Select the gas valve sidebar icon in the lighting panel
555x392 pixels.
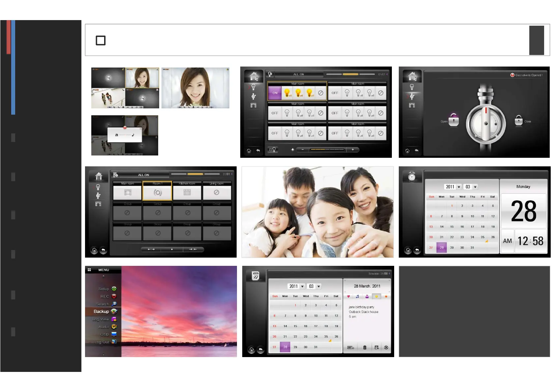click(x=253, y=96)
